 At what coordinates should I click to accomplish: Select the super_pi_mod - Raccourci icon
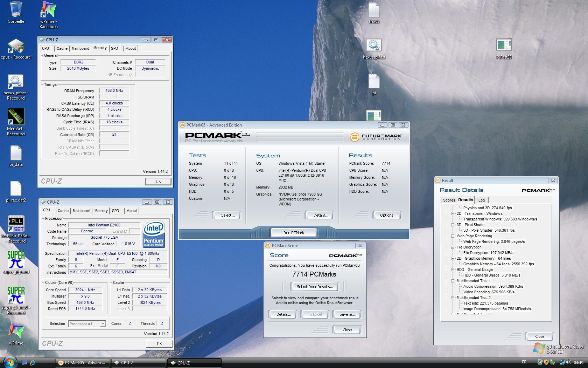[16, 295]
